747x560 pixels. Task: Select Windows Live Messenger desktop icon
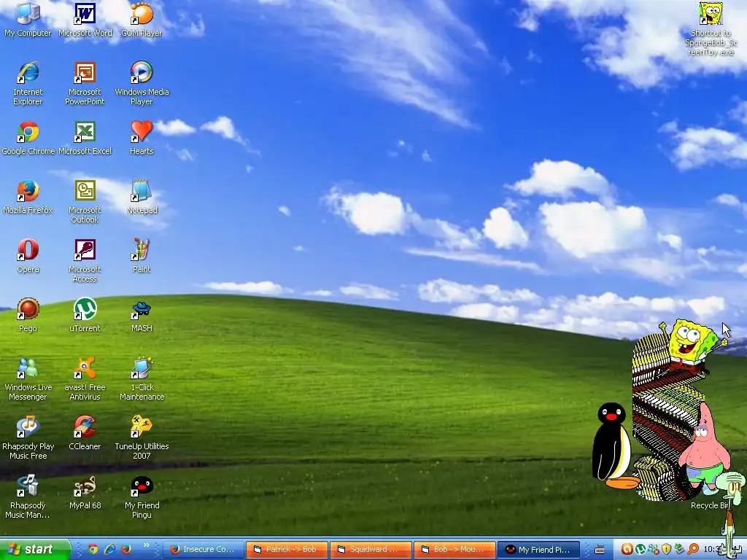coord(28,378)
